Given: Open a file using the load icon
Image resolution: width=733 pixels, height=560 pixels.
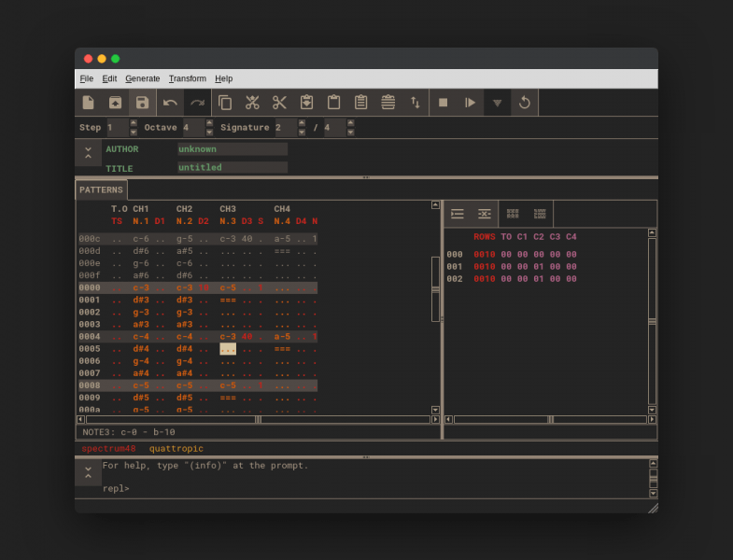Looking at the screenshot, I should click(x=115, y=103).
